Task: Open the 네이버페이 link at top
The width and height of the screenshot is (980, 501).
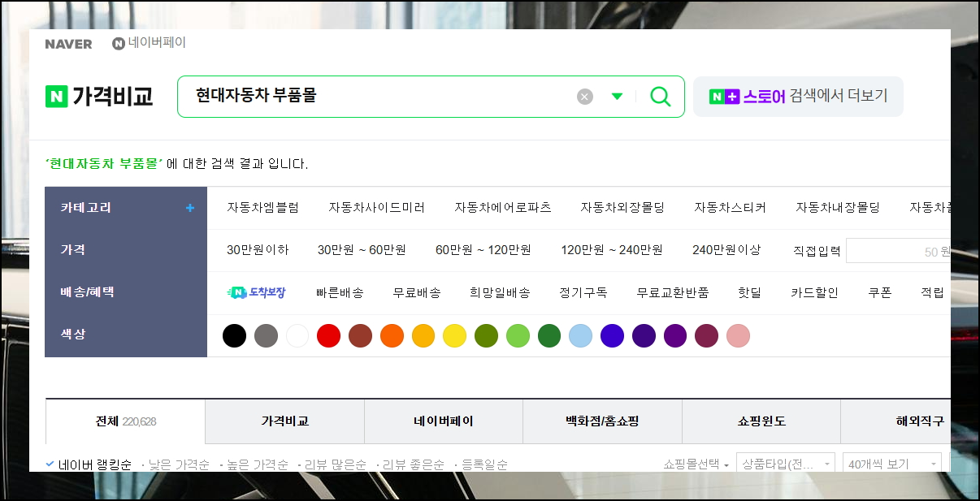Action: [150, 43]
